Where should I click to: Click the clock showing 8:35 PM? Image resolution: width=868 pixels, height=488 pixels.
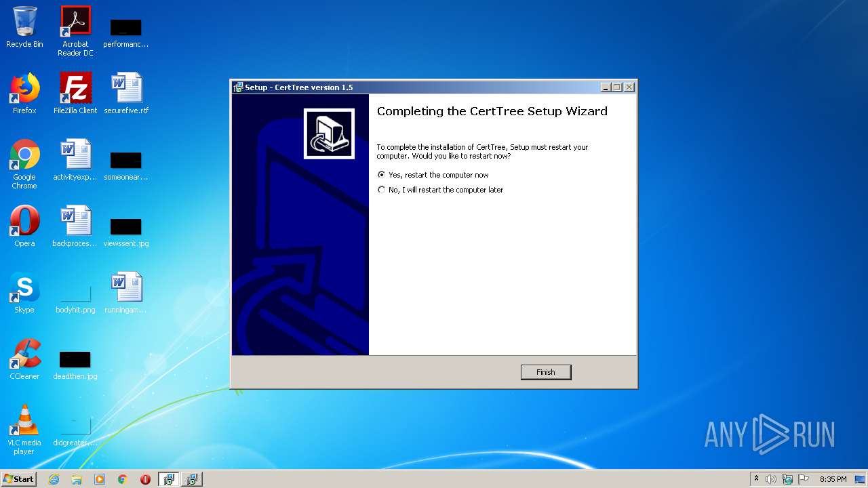coord(833,479)
